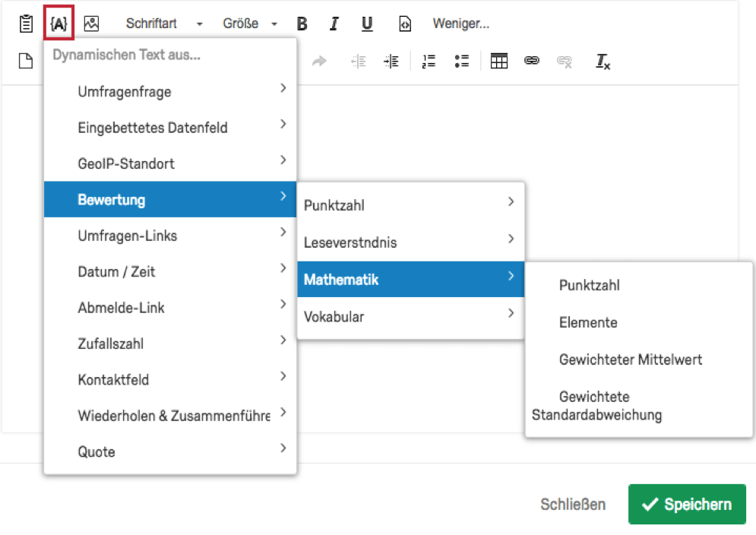Viewport: 756px width, 535px height.
Task: Click the decrease indent icon
Action: click(x=358, y=62)
